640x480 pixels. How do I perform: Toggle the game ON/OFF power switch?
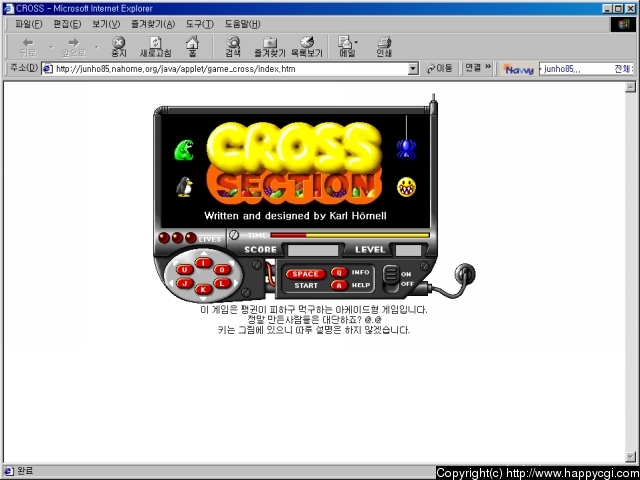391,278
